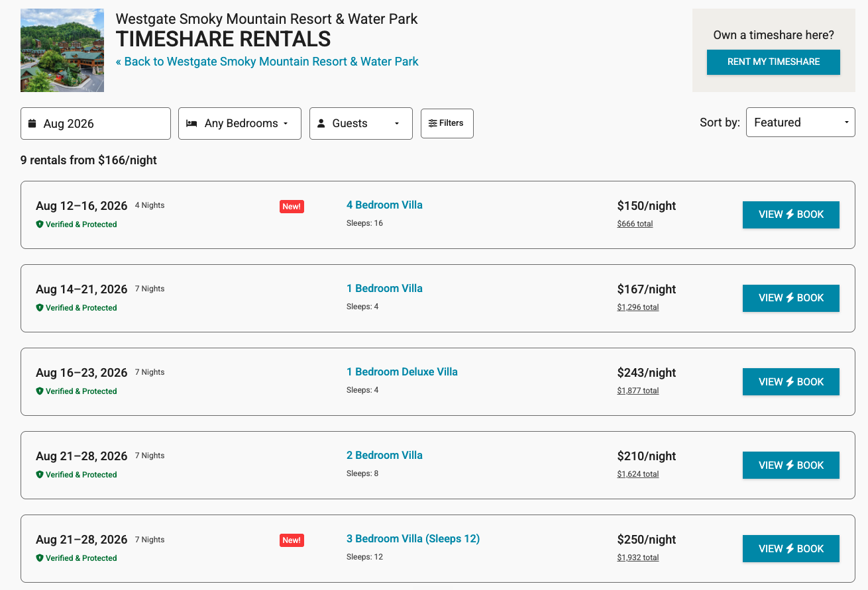
Task: Click the Sleeps: 16 text
Action: point(364,223)
